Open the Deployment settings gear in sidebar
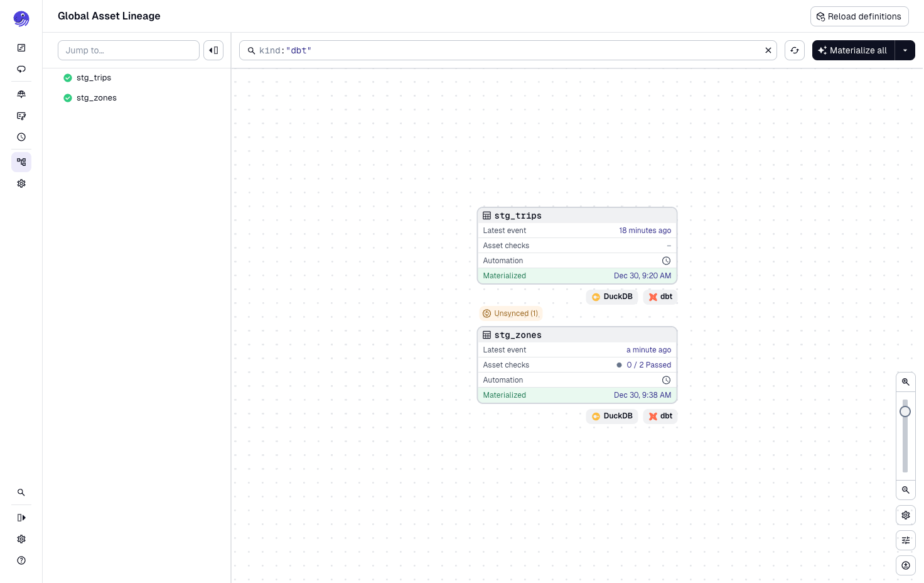This screenshot has width=924, height=583. click(x=21, y=183)
